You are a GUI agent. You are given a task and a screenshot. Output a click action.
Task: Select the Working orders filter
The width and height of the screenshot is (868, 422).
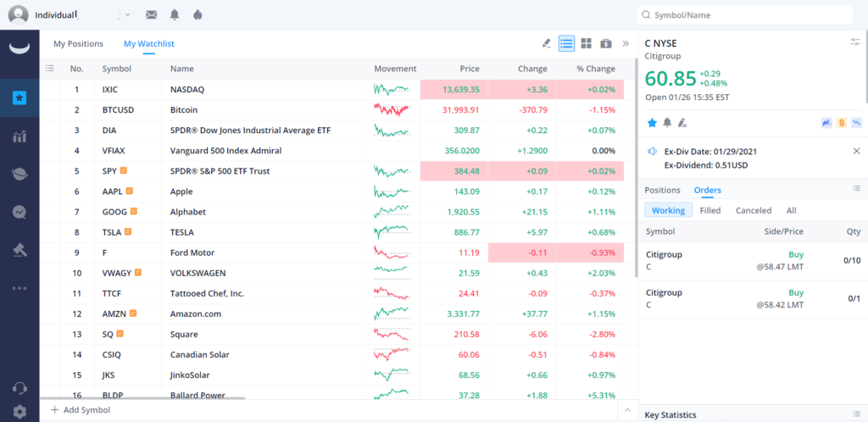point(668,210)
